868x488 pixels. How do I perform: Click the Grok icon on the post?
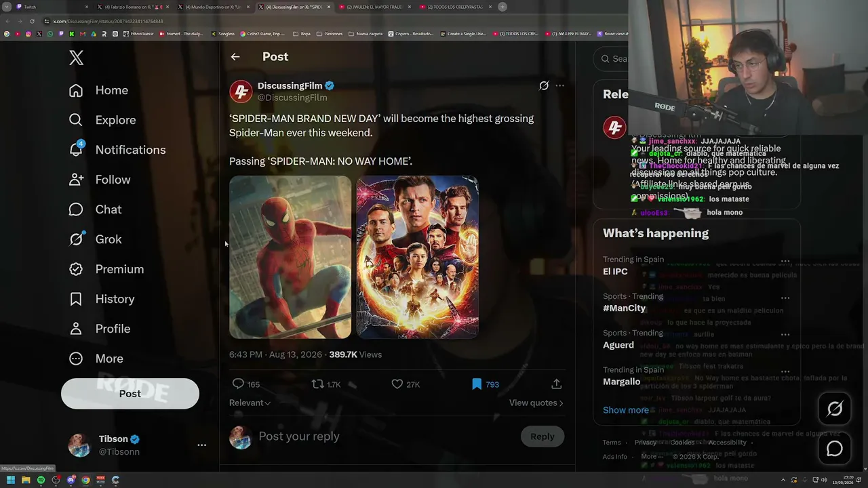pos(544,85)
